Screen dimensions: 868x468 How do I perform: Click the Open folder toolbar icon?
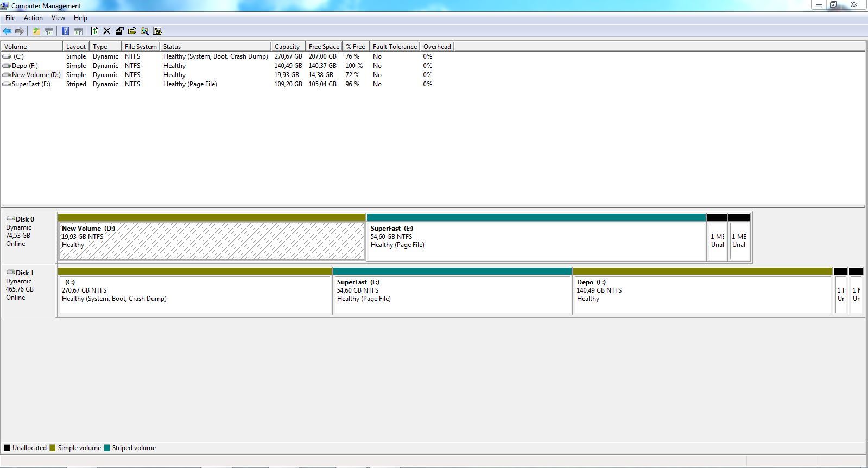coord(132,31)
